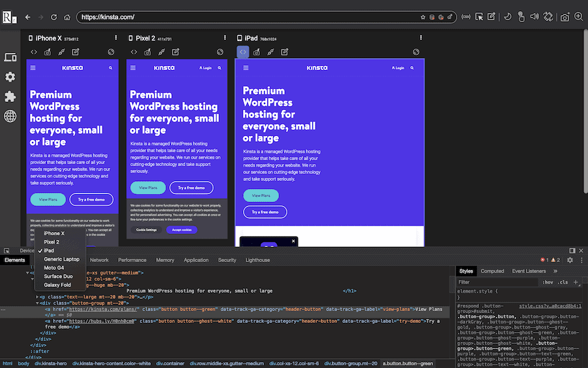Switch to the Network tab
Screen dimensions: 588x368
pos(99,260)
